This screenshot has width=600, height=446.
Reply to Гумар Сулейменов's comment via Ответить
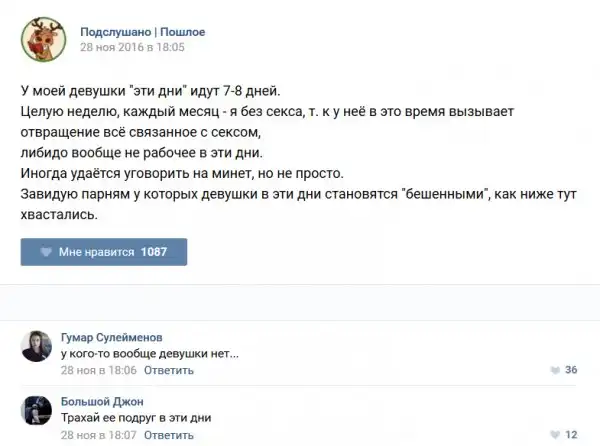coord(169,370)
